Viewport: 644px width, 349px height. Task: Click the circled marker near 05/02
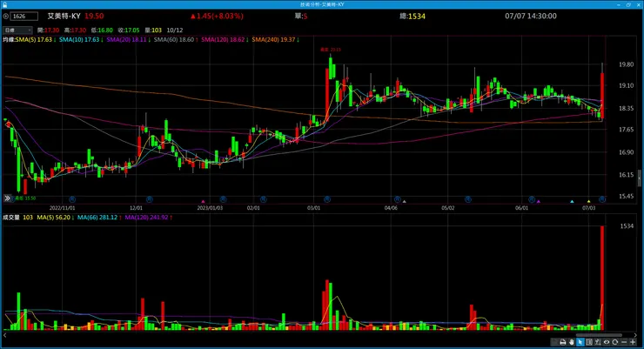(468, 199)
